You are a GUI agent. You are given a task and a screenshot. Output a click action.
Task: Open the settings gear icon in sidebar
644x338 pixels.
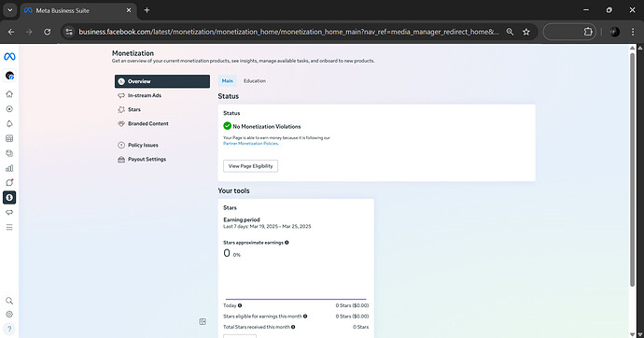click(x=9, y=314)
